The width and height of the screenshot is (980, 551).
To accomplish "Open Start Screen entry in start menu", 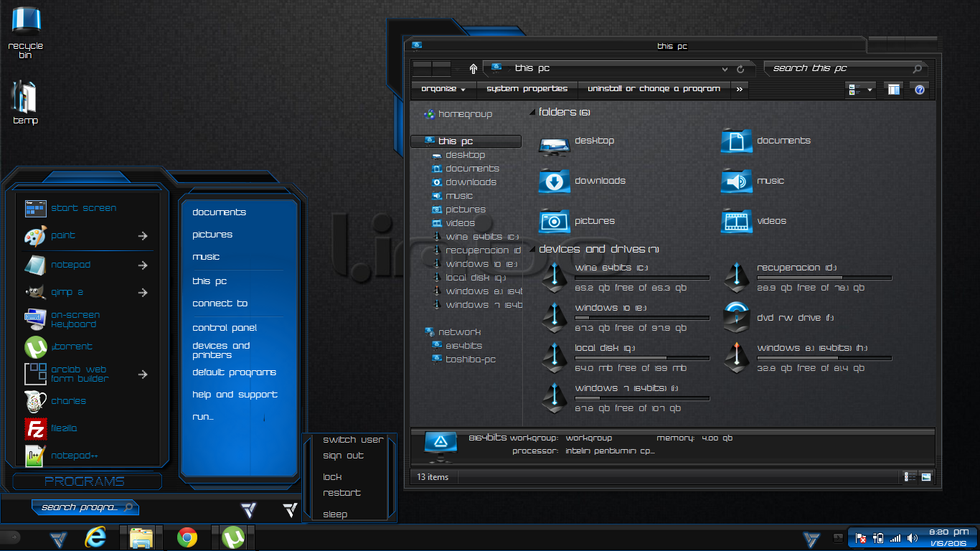I will (x=83, y=208).
